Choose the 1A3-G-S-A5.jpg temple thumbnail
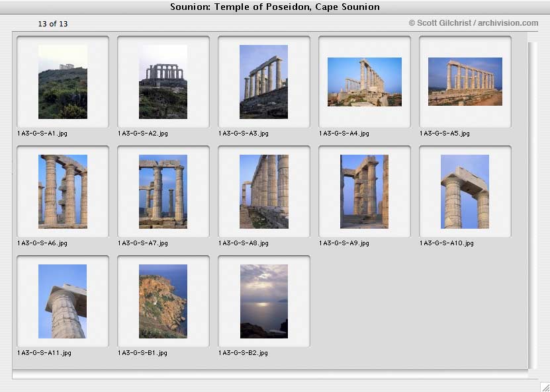The image size is (550, 392). click(x=465, y=81)
